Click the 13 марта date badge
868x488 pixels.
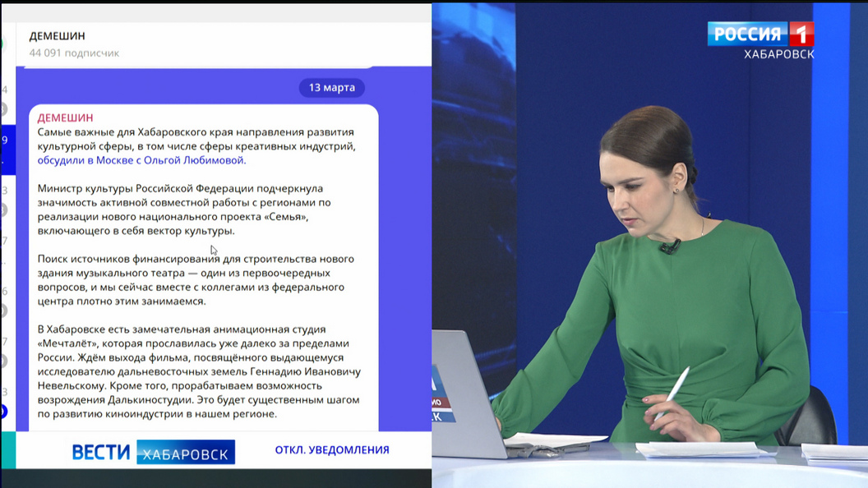(331, 87)
